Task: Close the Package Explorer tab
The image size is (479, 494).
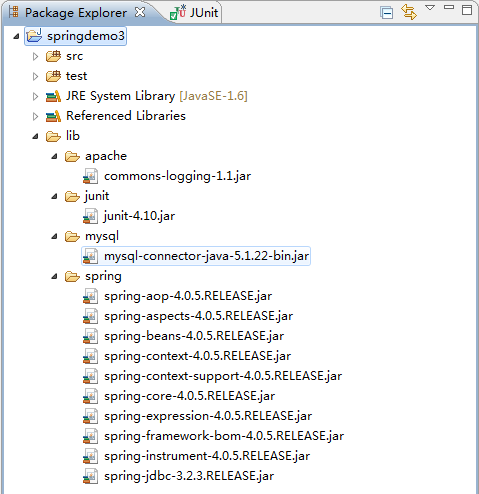Action: click(140, 12)
